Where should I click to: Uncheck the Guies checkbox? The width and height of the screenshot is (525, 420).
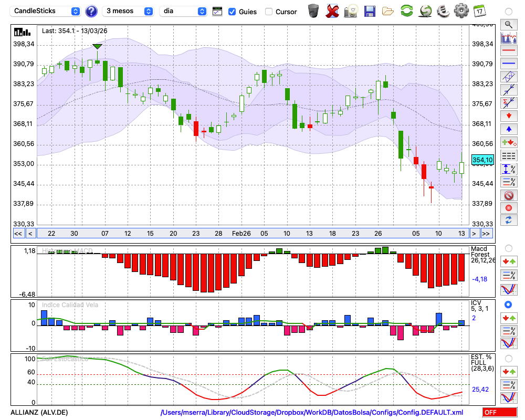pos(232,12)
